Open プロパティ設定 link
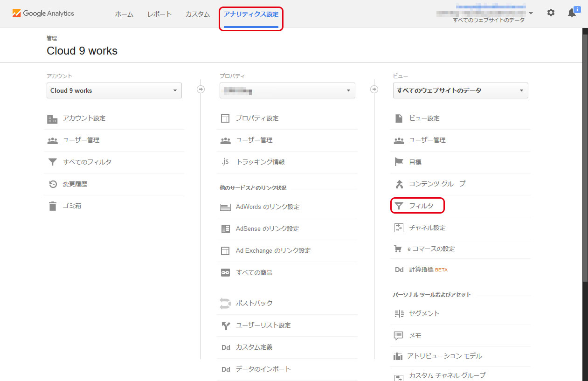Image resolution: width=588 pixels, height=381 pixels. click(257, 118)
